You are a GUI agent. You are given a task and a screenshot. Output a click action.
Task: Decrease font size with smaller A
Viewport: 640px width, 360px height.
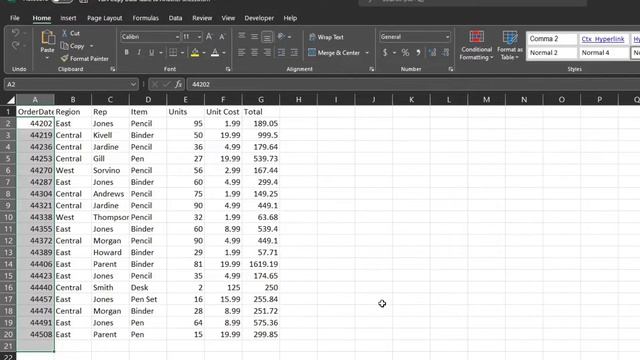click(222, 37)
